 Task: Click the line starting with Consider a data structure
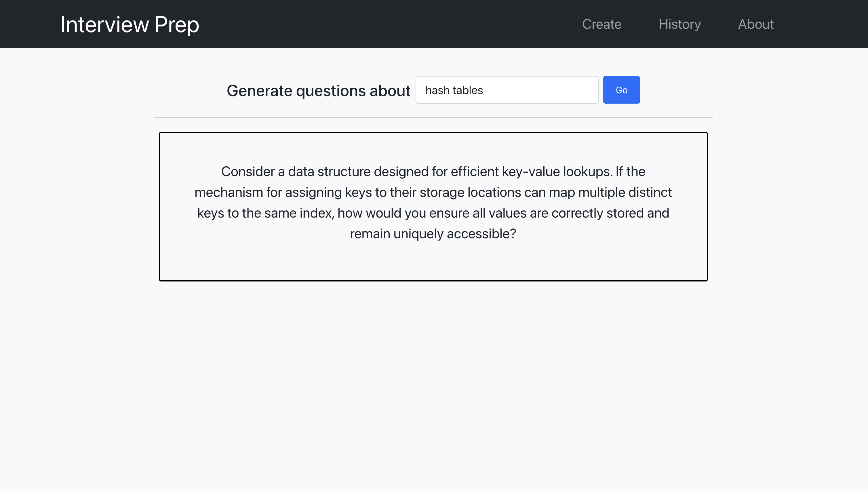click(433, 172)
